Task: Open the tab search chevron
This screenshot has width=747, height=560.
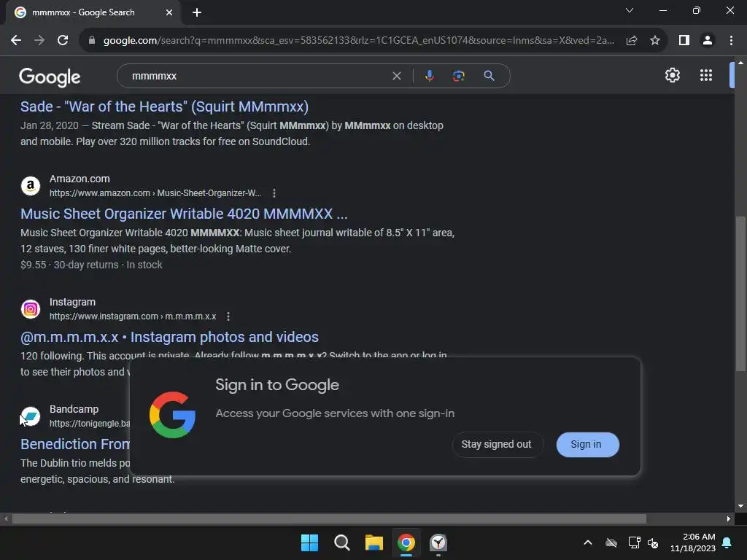Action: point(630,10)
